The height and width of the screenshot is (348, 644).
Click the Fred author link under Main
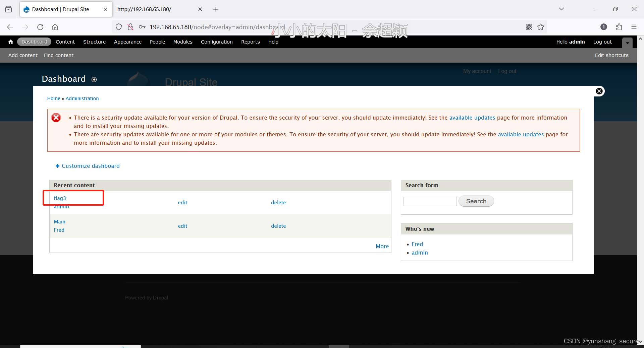tap(59, 230)
